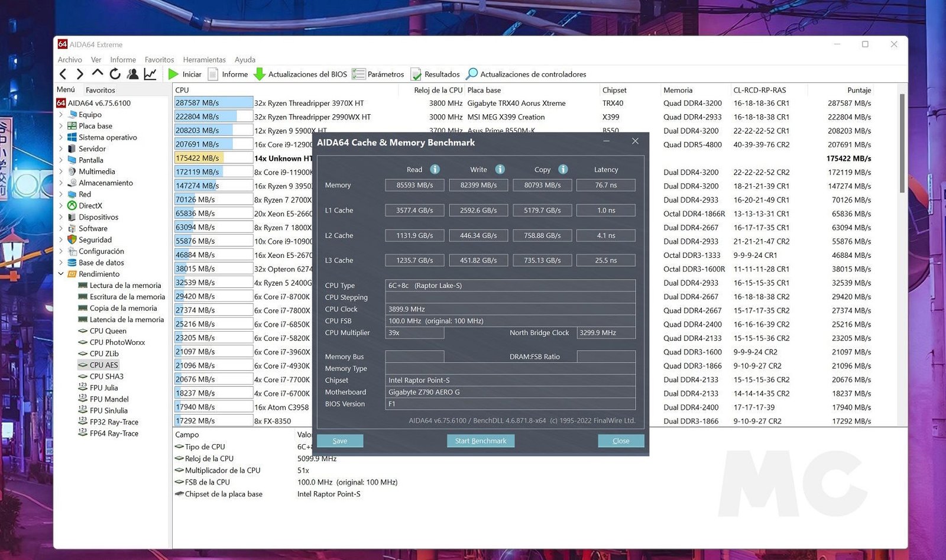Select CPU SHA3 benchmark
Viewport: 946px width, 560px height.
pos(106,376)
